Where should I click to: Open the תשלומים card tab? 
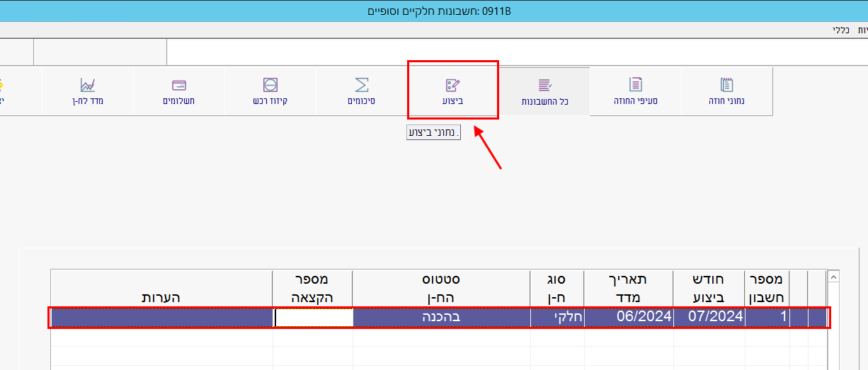point(179,91)
